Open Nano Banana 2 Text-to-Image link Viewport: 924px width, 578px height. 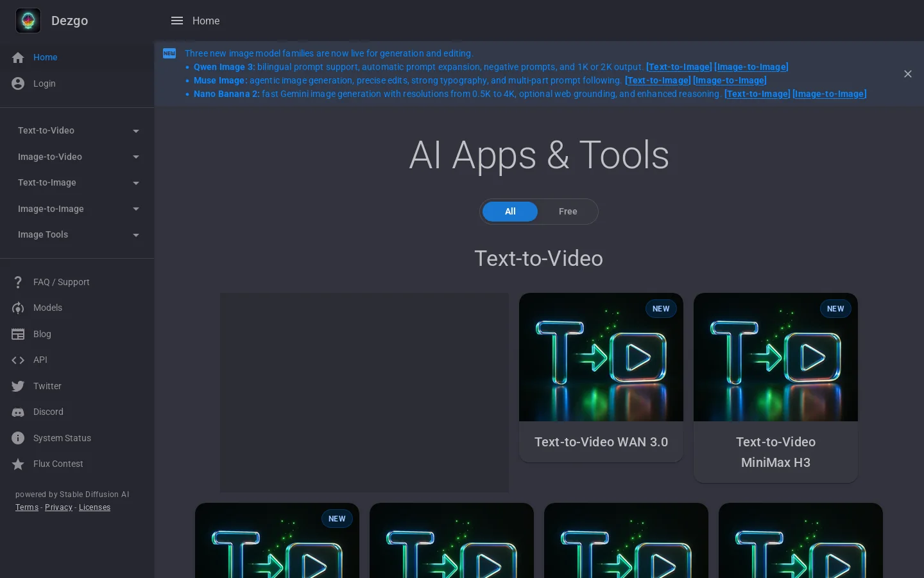tap(757, 94)
